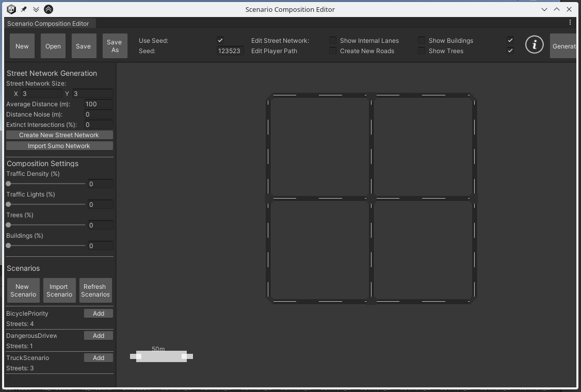This screenshot has width=581, height=392.
Task: Click the Traffic Density value field
Action: 101,184
